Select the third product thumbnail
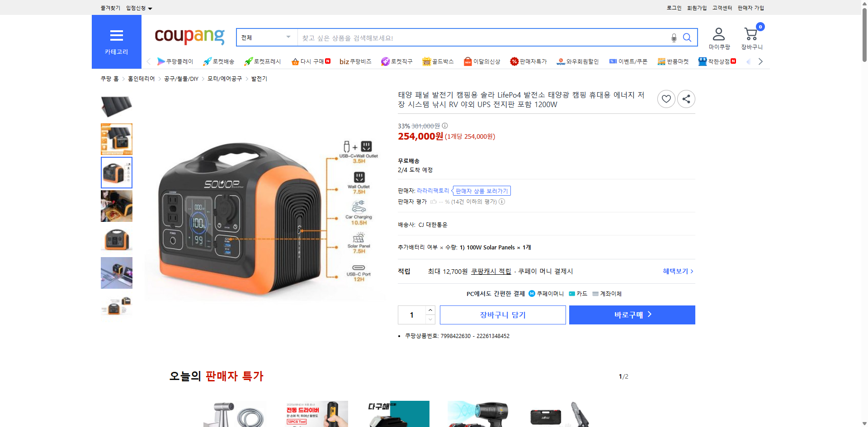Image resolution: width=868 pixels, height=427 pixels. point(116,173)
